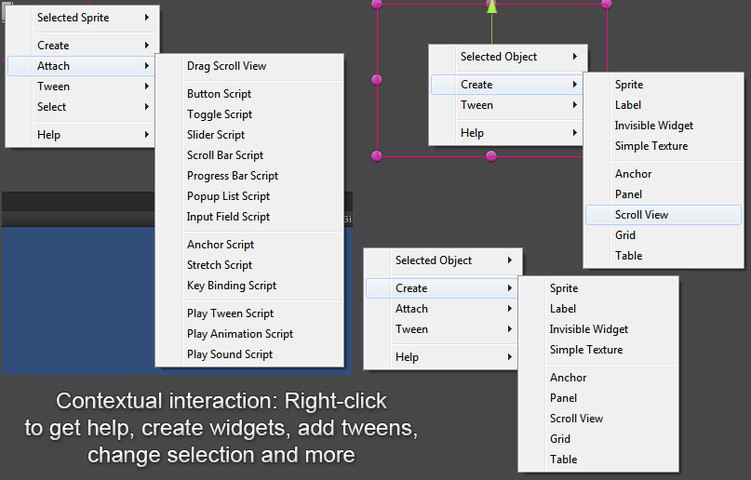This screenshot has width=751, height=480.
Task: Select Stretch Script from the menu
Action: coord(219,265)
